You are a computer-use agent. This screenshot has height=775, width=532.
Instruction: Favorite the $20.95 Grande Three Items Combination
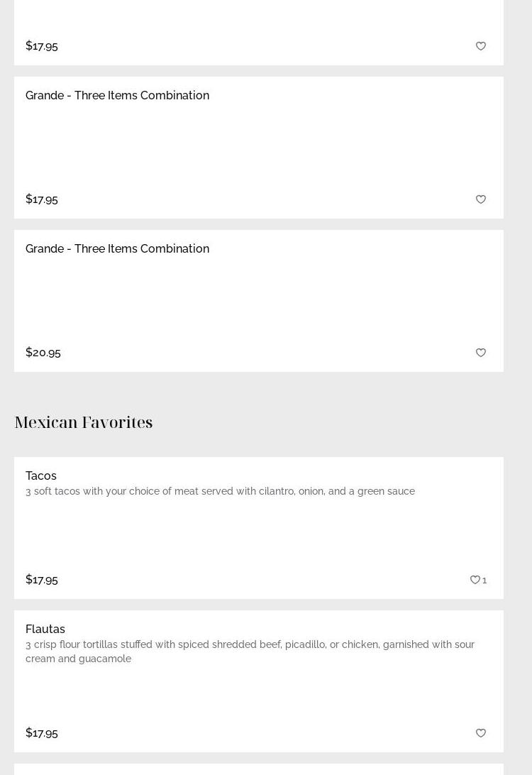click(481, 353)
